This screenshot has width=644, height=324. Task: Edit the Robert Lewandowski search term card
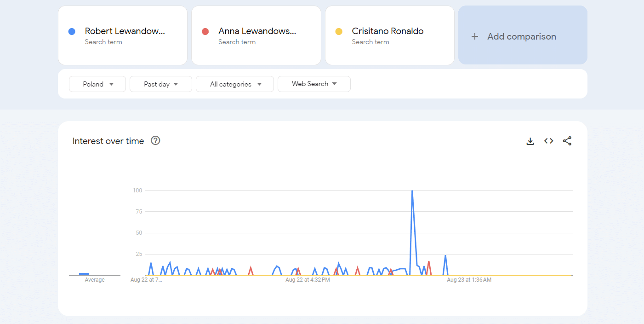pyautogui.click(x=123, y=35)
